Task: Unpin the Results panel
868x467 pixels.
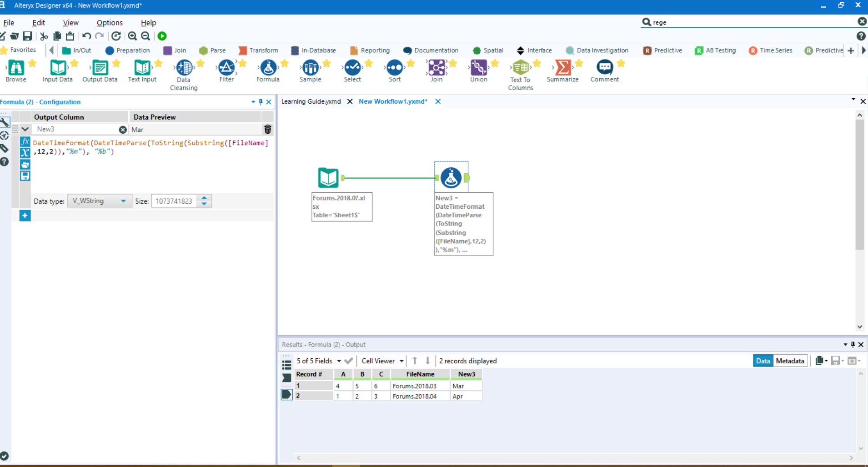Action: [x=853, y=345]
